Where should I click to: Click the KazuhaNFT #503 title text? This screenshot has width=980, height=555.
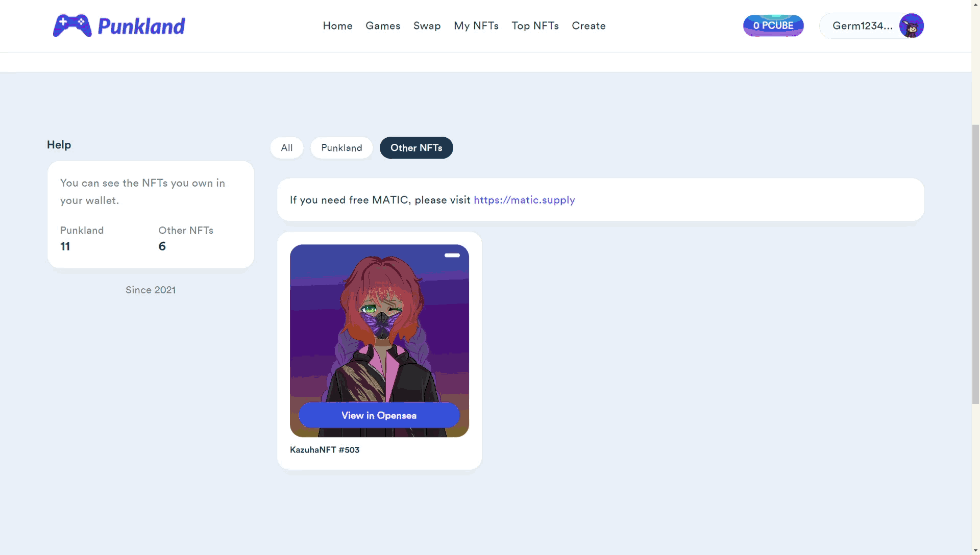[325, 450]
